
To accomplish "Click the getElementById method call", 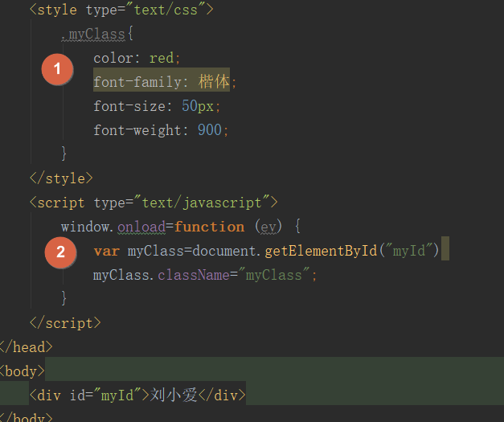I will [321, 251].
